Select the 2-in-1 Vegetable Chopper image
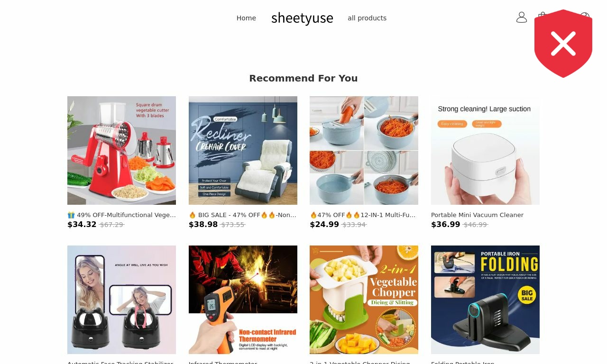 pos(364,300)
